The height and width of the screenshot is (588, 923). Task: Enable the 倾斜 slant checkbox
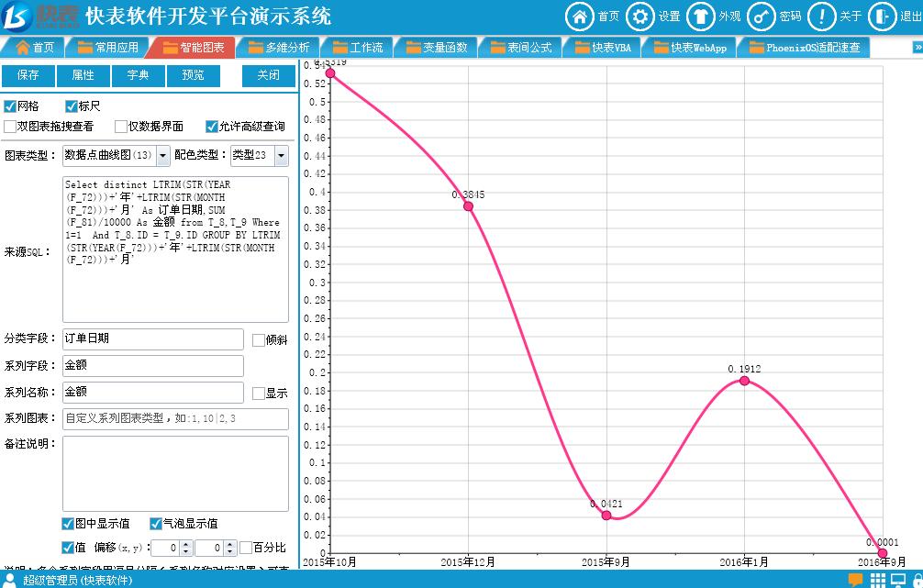pos(258,340)
